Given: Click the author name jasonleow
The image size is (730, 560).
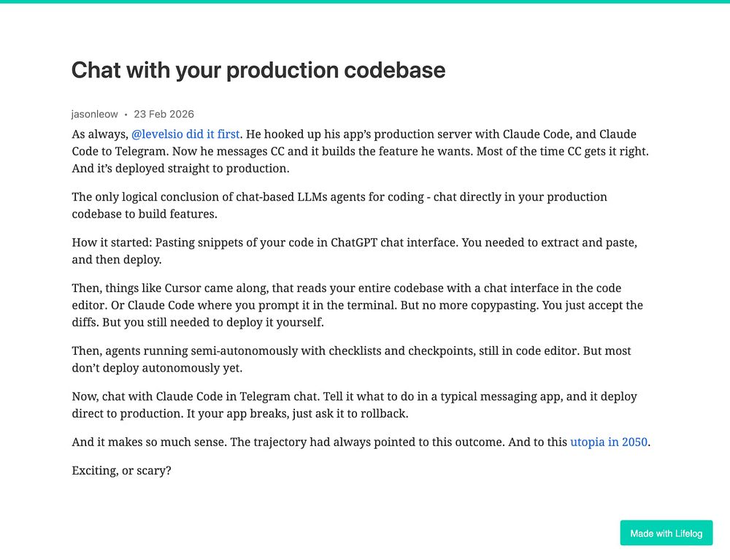Looking at the screenshot, I should pyautogui.click(x=94, y=114).
